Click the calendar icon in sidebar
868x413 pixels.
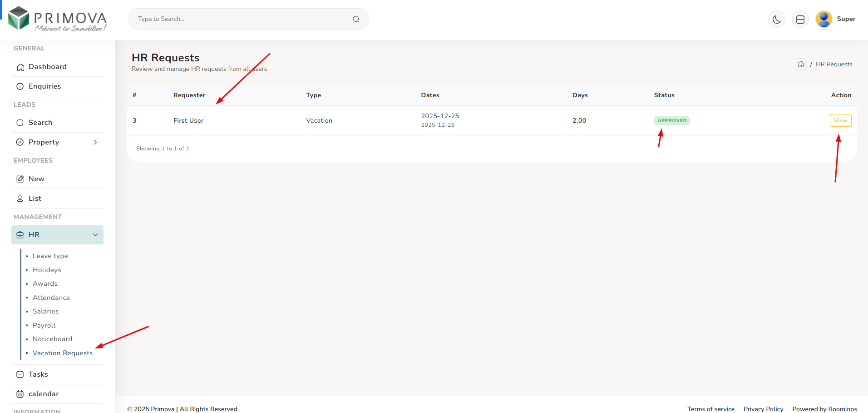point(20,394)
